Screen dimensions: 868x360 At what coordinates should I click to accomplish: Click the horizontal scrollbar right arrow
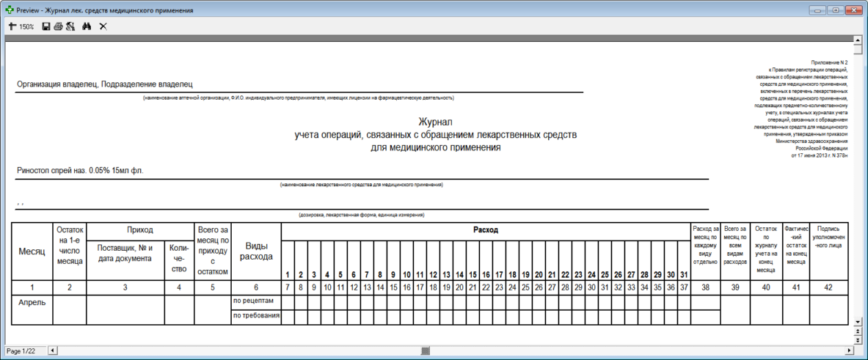point(849,350)
